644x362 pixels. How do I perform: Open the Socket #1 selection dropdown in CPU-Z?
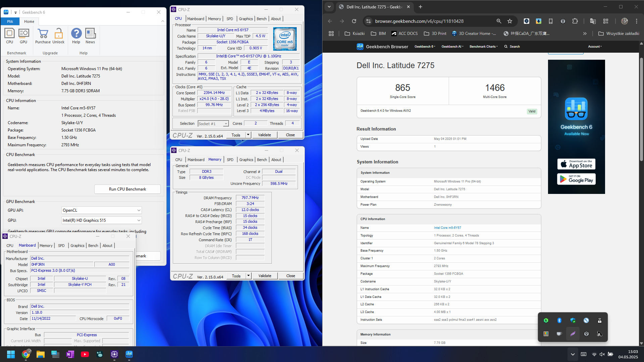pyautogui.click(x=213, y=124)
